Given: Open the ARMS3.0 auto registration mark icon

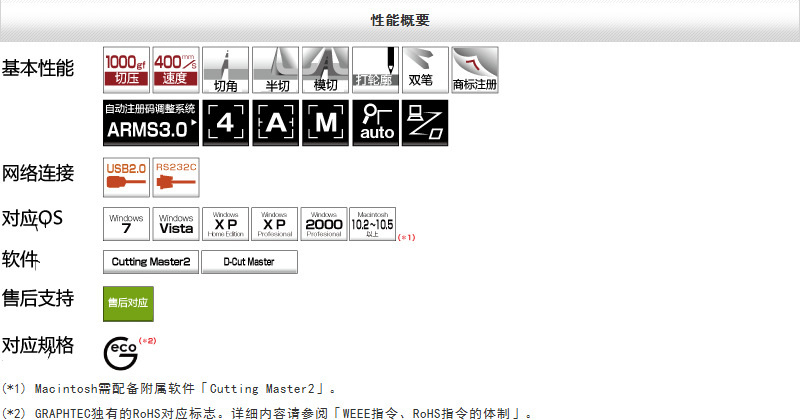Looking at the screenshot, I should tap(151, 123).
